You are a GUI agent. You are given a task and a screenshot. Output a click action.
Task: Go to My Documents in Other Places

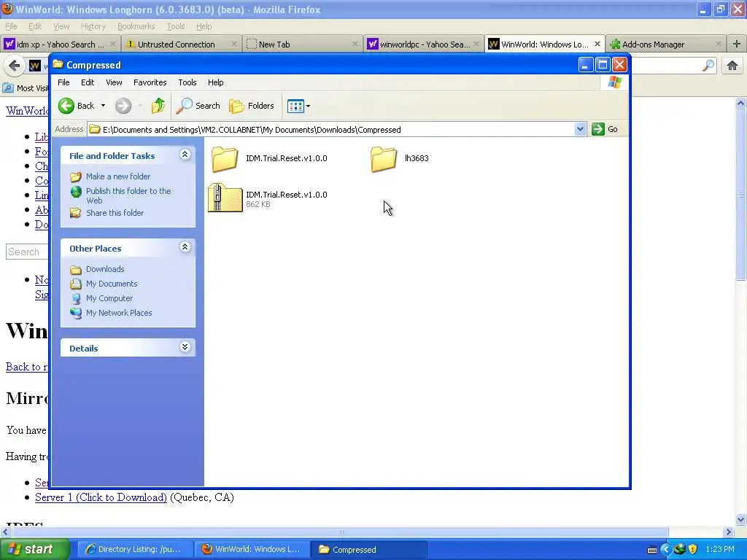[x=112, y=284]
